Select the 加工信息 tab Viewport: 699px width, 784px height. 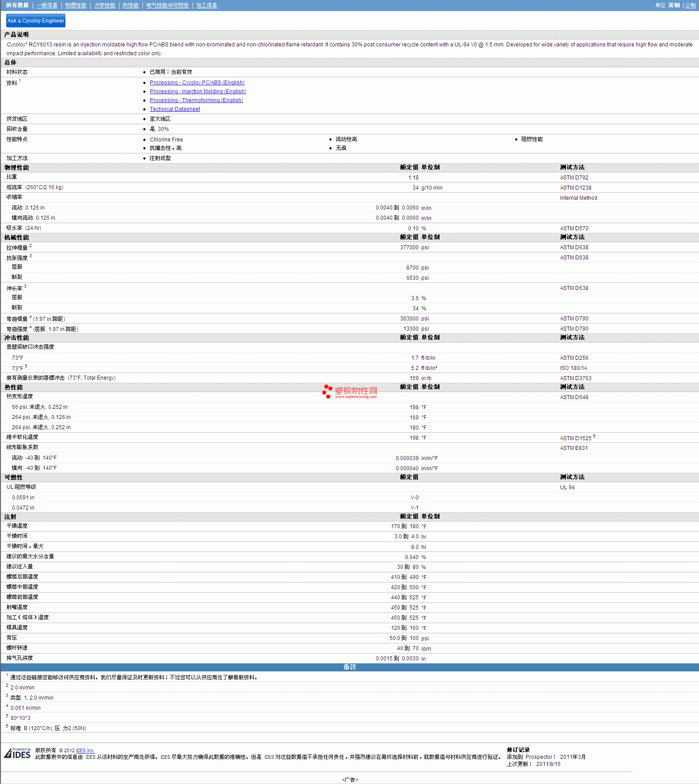pyautogui.click(x=206, y=5)
